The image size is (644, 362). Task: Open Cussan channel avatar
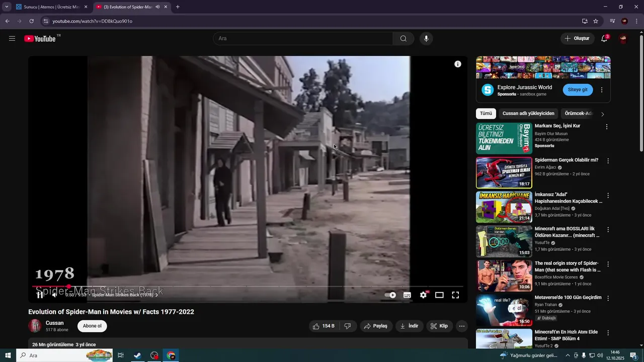(x=35, y=326)
